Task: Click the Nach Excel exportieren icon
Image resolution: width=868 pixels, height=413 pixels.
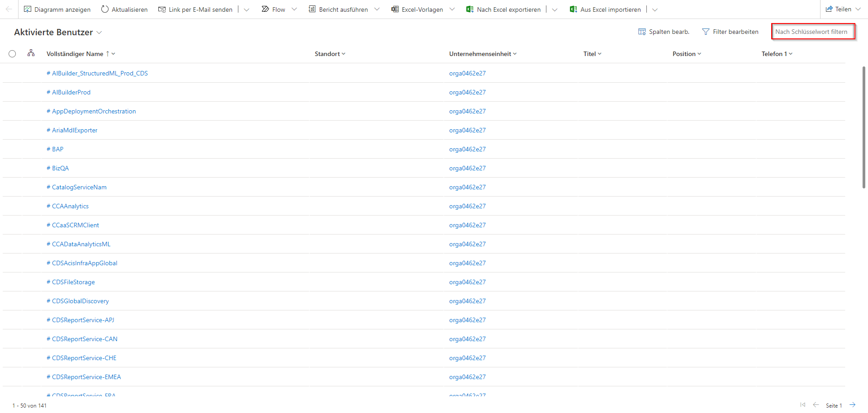Action: (470, 9)
